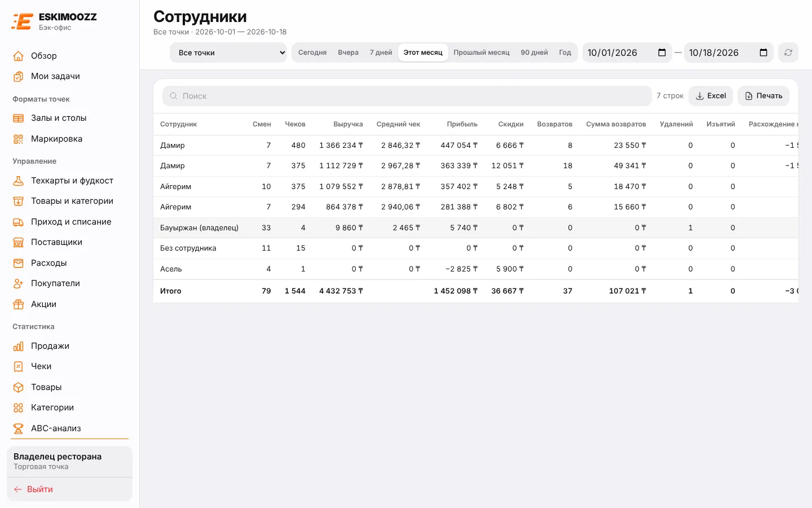Click the Сотрудник column header
This screenshot has width=812, height=508.
click(x=179, y=124)
